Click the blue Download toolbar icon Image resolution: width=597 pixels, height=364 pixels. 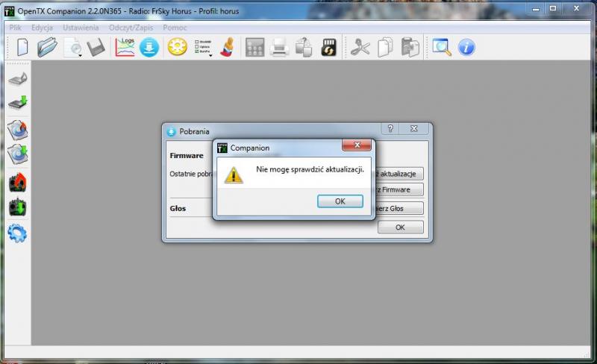pyautogui.click(x=149, y=48)
